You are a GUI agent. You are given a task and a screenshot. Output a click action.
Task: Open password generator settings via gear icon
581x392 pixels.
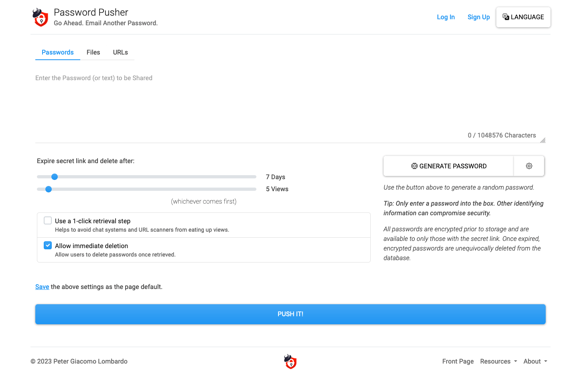pos(529,166)
